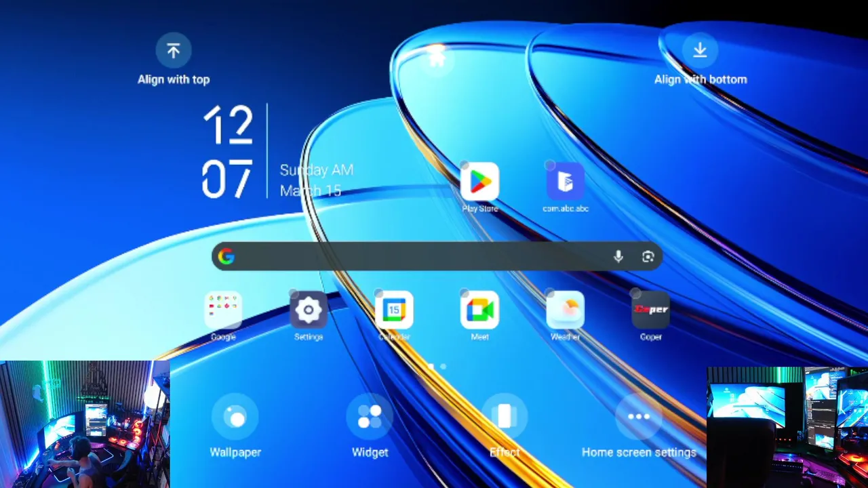Select the first page indicator dot
This screenshot has width=868, height=488.
pyautogui.click(x=431, y=367)
